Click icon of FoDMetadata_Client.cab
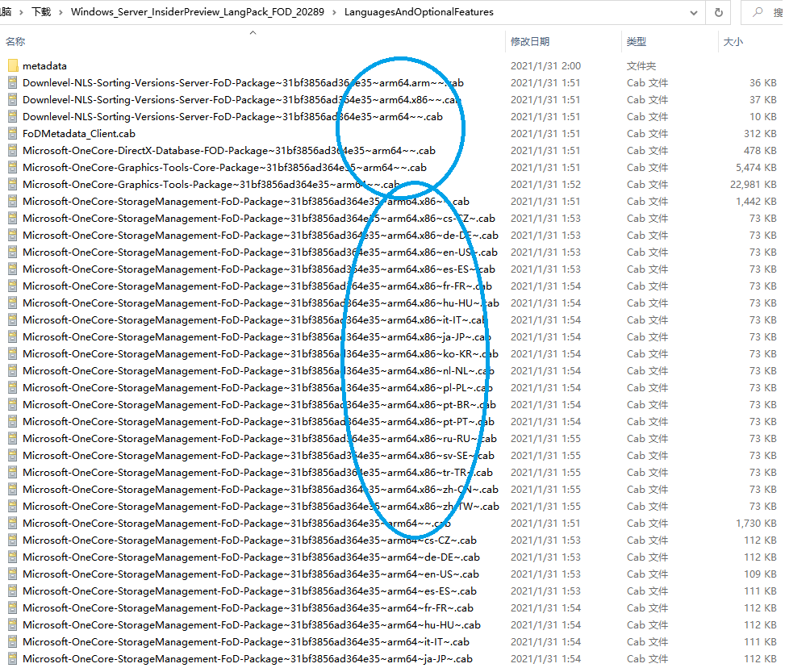Screen dimensions: 785x672 13,134
